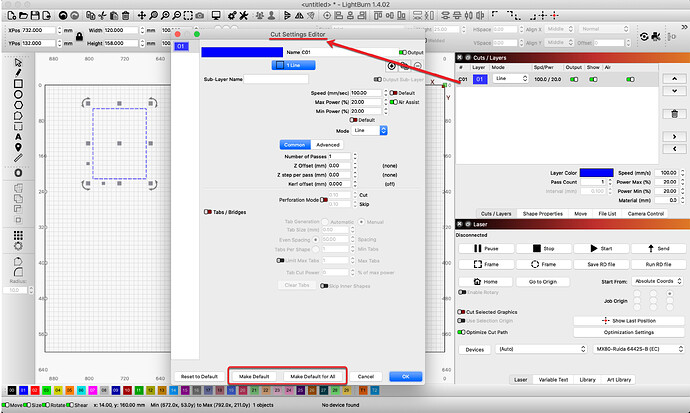Select the Measure ruler tool
690x413 pixels.
tap(18, 158)
